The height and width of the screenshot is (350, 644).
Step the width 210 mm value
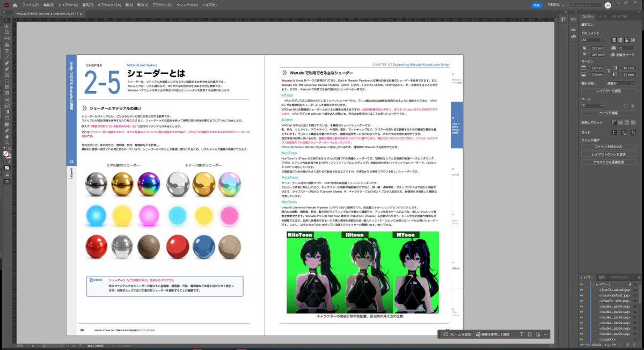tap(588, 48)
